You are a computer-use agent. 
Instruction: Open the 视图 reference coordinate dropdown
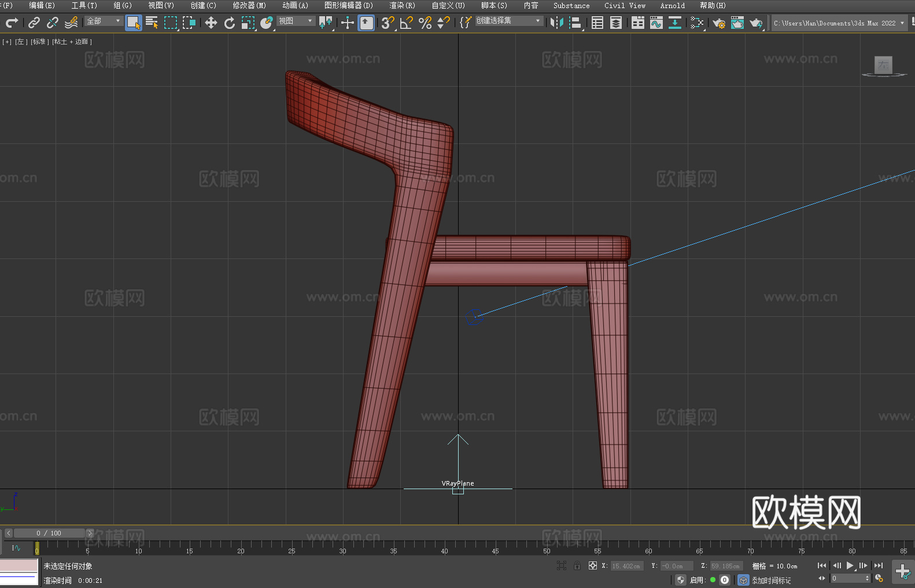pos(296,21)
